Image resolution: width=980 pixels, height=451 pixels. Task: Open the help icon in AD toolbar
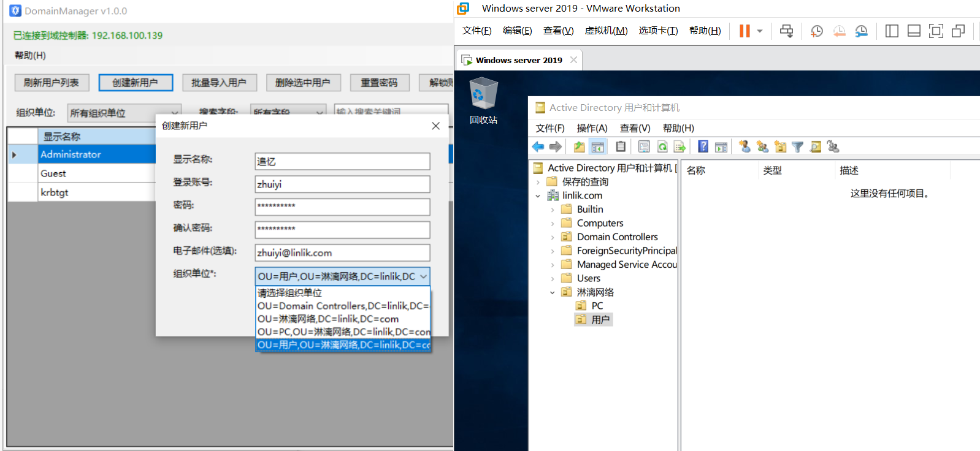tap(703, 146)
